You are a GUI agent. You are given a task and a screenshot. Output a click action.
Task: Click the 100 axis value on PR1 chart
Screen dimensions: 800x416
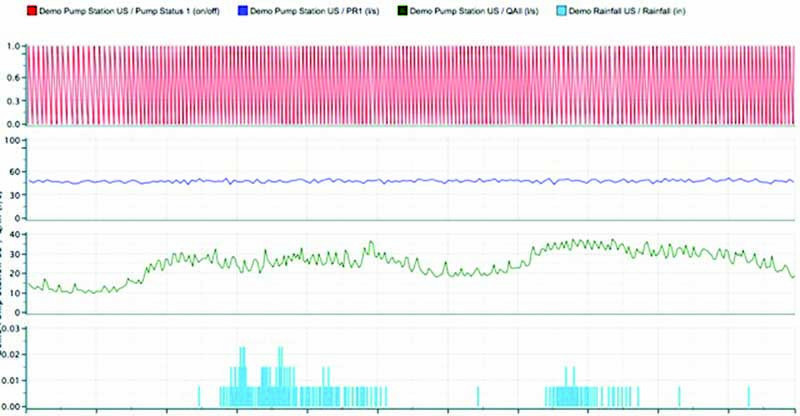12,141
